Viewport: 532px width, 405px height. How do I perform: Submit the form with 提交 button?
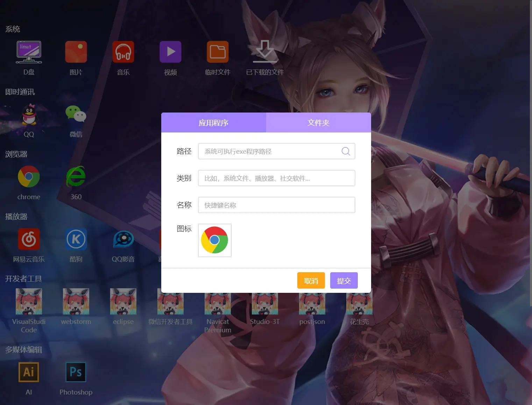coord(344,281)
